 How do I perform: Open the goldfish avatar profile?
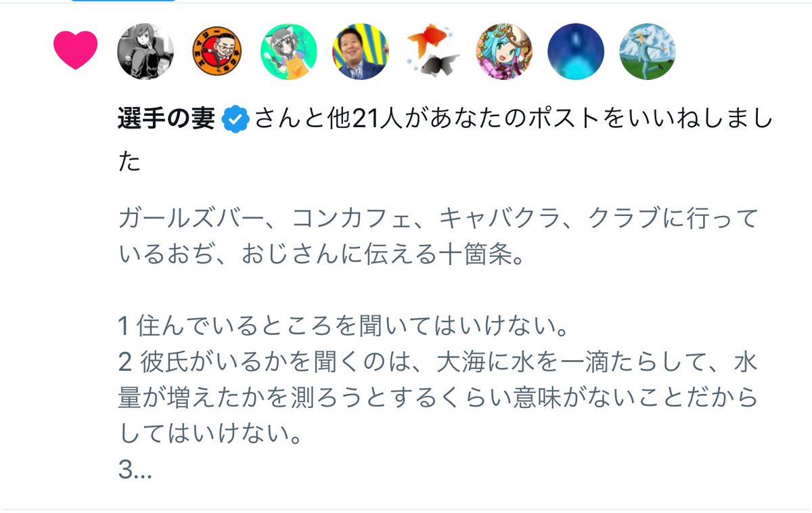coord(432,51)
